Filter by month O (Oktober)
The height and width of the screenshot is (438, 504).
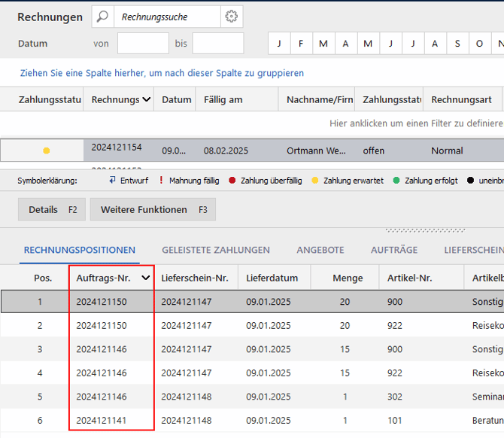[479, 44]
